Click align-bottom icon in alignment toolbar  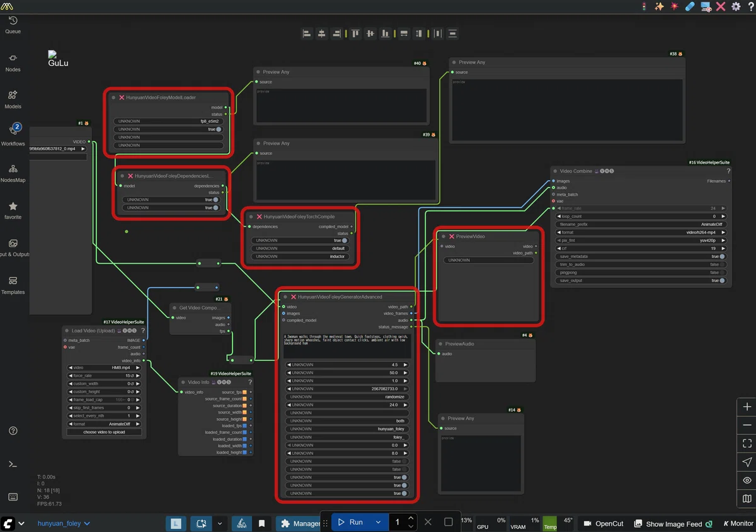click(386, 33)
